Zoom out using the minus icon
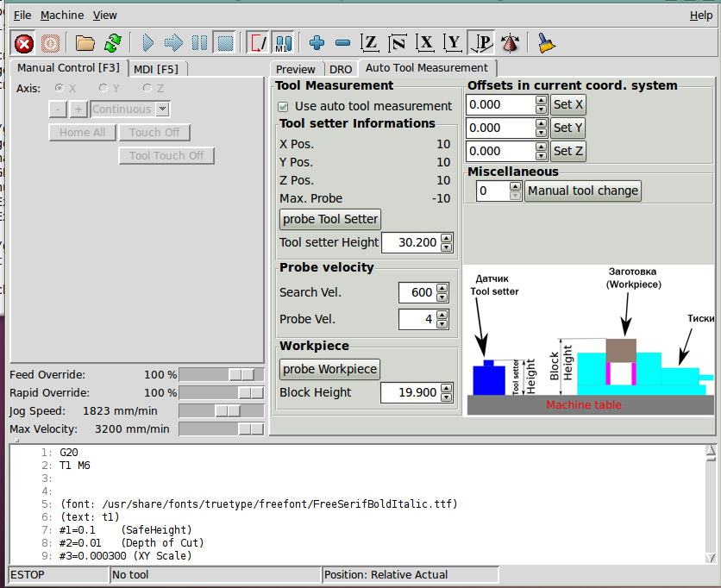 pyautogui.click(x=342, y=43)
